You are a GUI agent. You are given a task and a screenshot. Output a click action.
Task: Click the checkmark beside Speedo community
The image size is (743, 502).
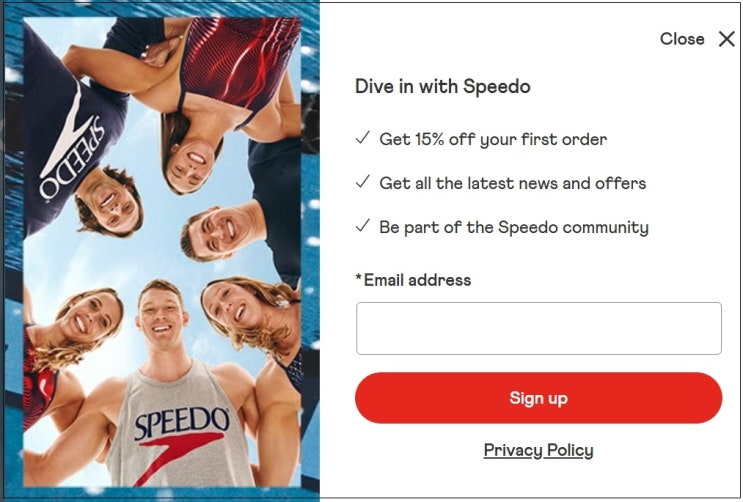coord(362,226)
